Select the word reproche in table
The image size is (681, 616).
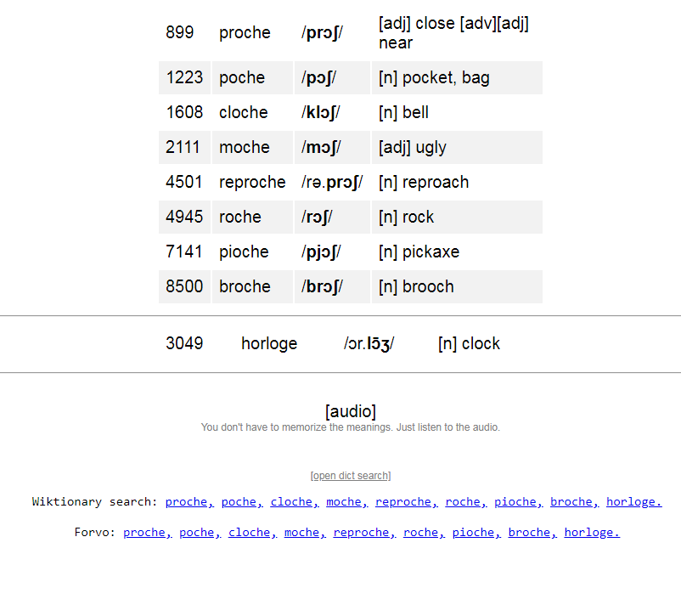(x=252, y=182)
